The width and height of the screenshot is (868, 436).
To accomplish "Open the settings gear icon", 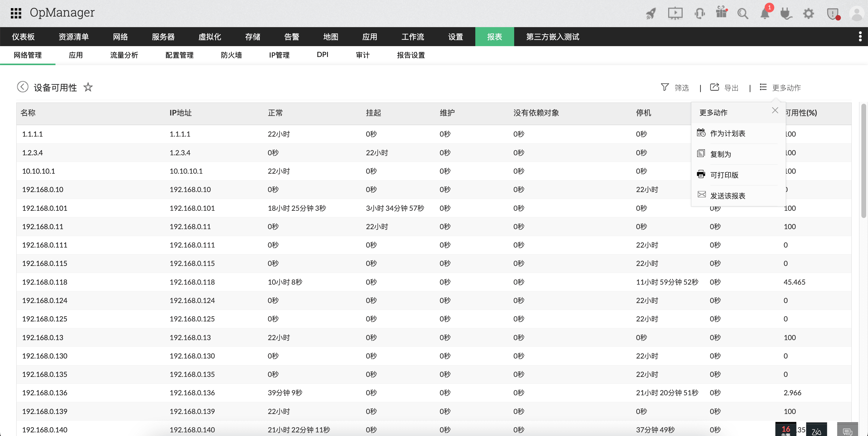I will click(808, 14).
